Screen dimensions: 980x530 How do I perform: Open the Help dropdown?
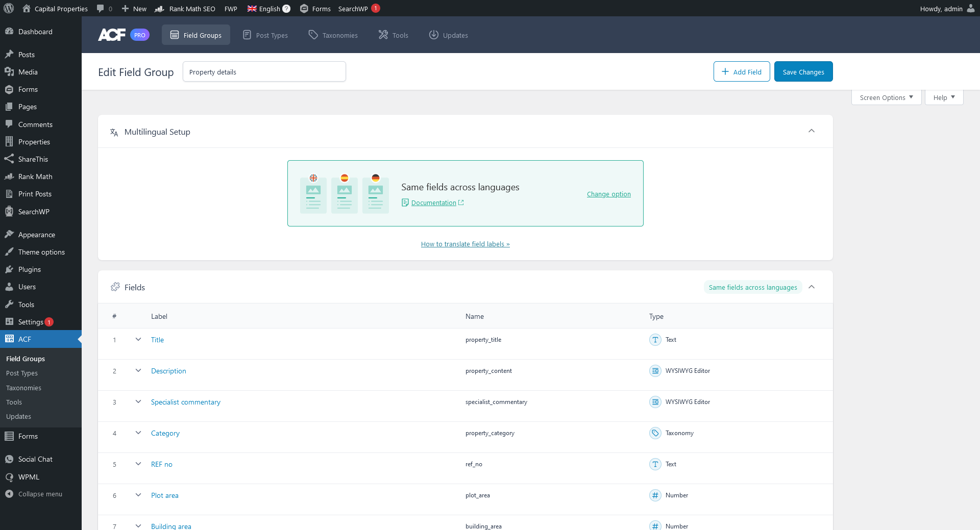coord(944,97)
